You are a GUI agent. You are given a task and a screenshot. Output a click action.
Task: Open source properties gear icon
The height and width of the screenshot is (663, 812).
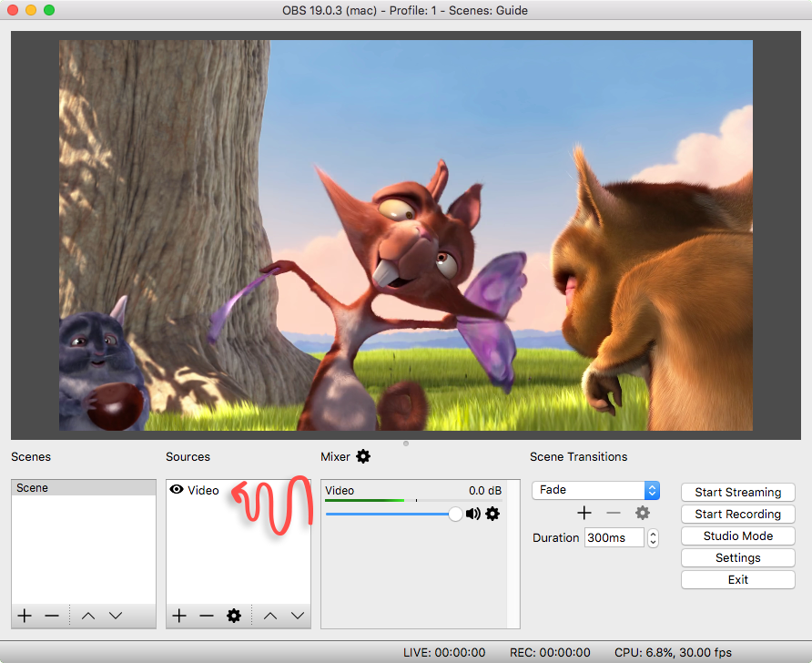point(234,616)
